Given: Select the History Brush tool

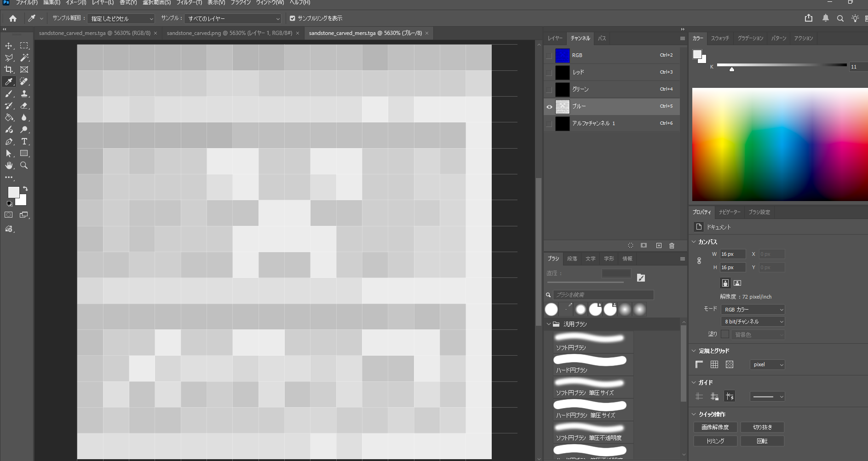Looking at the screenshot, I should point(9,105).
